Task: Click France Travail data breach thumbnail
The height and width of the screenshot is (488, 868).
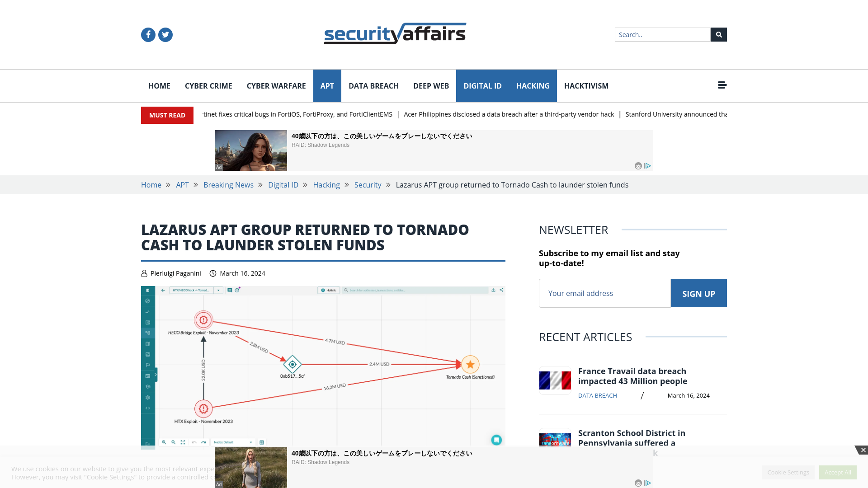Action: tap(555, 380)
